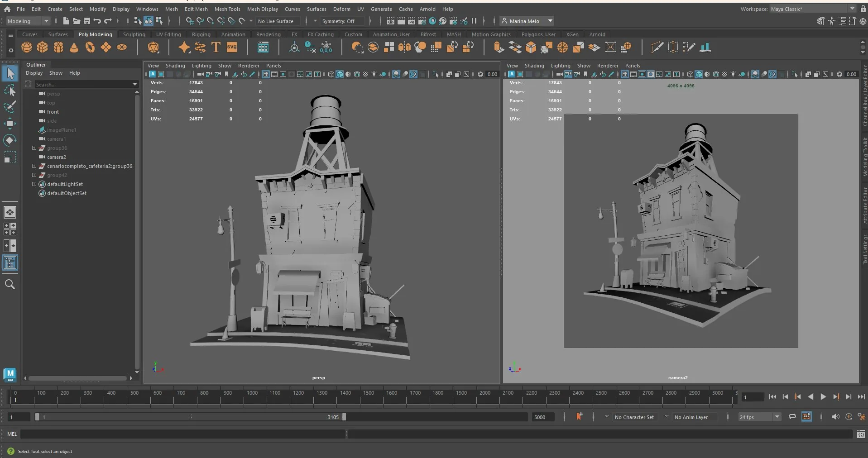Open the Mesh Tools menu
868x458 pixels.
pyautogui.click(x=227, y=9)
